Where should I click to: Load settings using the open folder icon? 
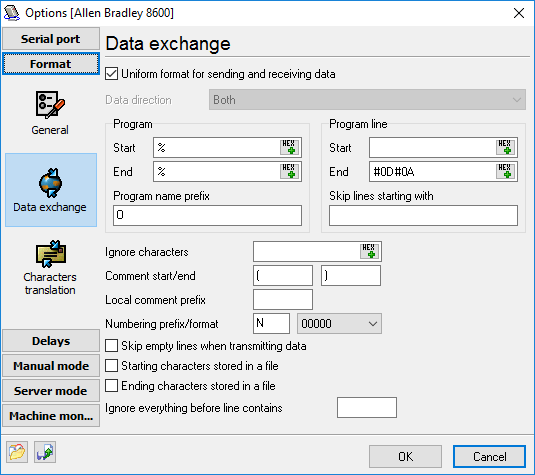tap(17, 452)
